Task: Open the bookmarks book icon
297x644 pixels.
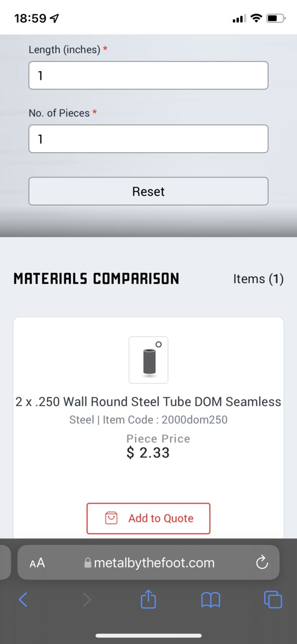Action: [211, 599]
